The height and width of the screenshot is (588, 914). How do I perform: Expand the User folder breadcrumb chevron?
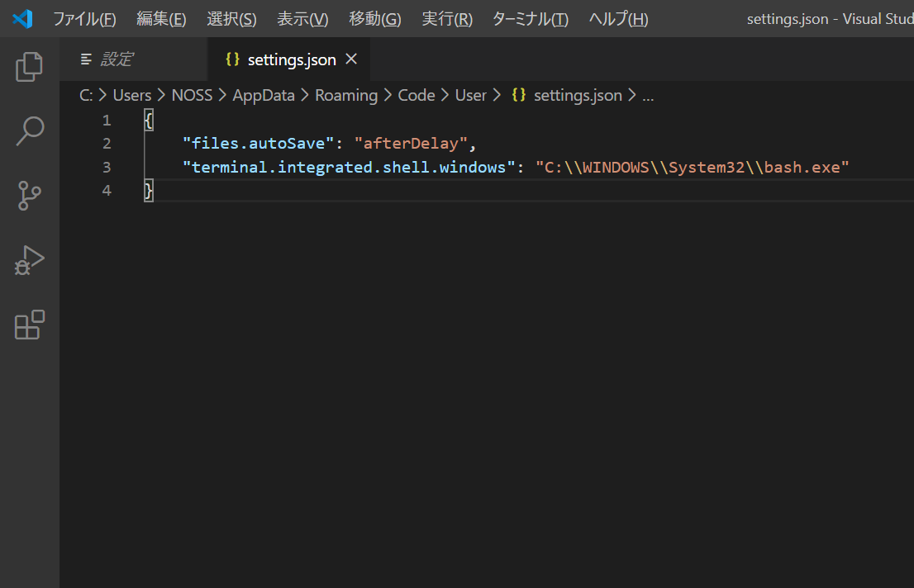[x=497, y=95]
